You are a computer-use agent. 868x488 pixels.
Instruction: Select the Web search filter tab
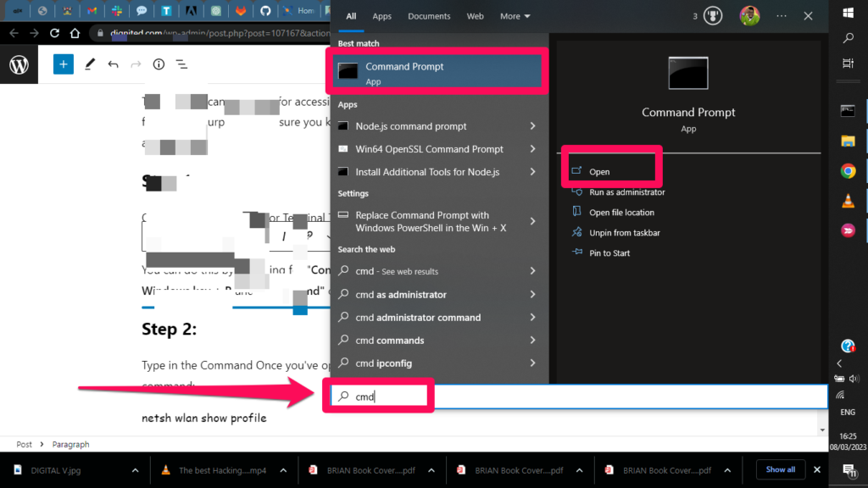[x=475, y=16]
